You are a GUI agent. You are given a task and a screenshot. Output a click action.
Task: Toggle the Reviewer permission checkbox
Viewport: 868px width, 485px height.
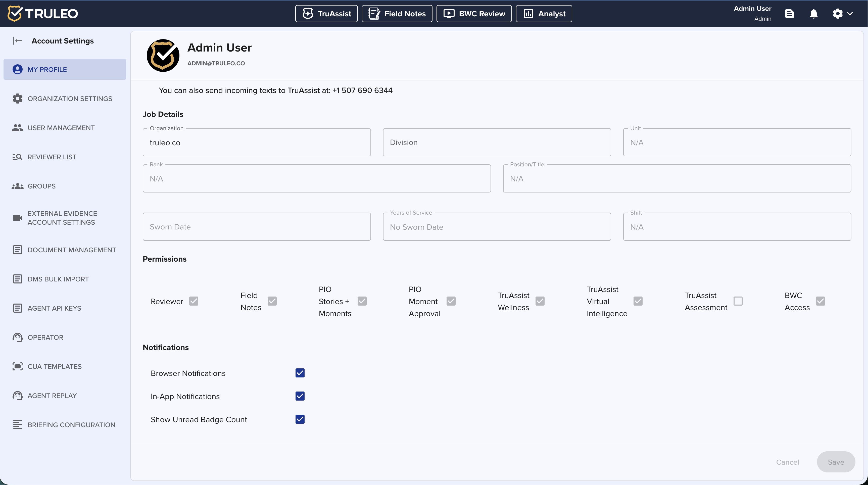pos(194,301)
